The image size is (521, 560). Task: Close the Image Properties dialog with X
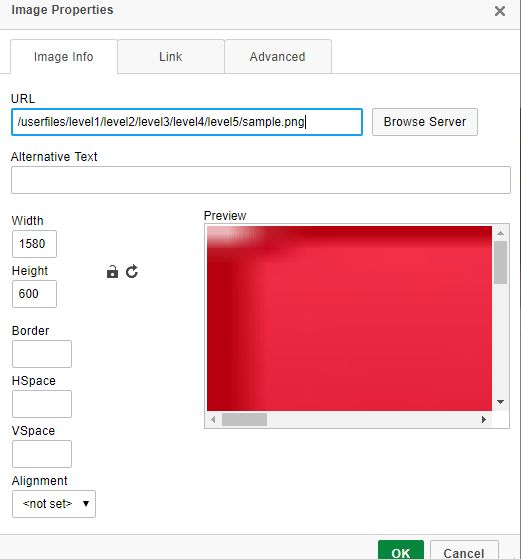[x=500, y=11]
